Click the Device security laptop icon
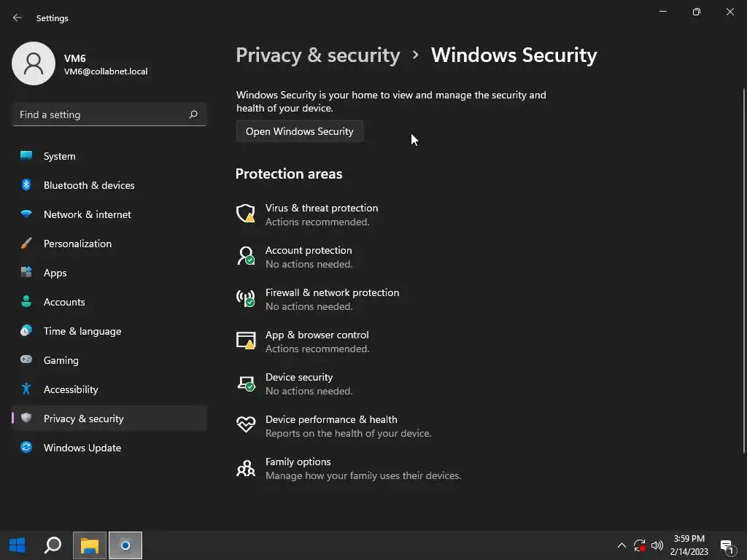 point(247,384)
